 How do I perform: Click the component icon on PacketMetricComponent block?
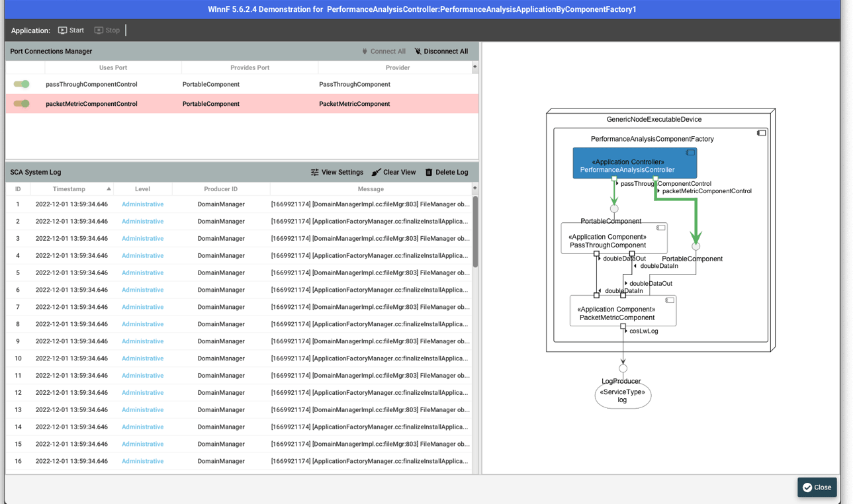point(669,300)
